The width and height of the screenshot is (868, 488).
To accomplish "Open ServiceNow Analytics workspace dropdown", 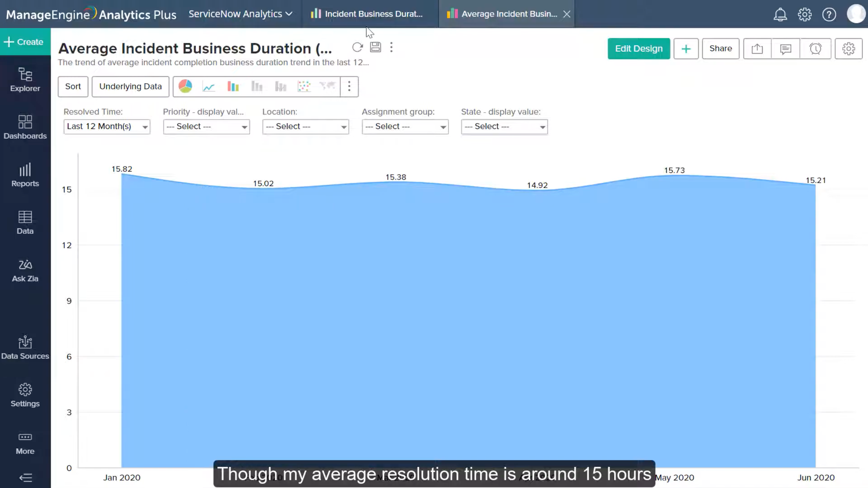I will [x=240, y=14].
